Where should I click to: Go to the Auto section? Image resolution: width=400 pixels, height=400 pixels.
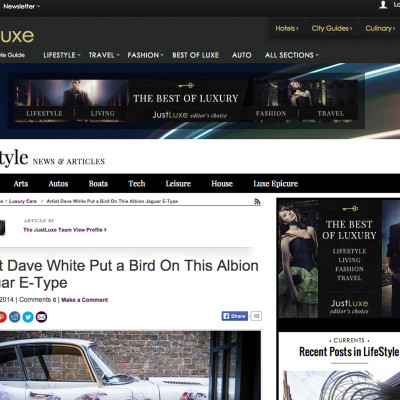pyautogui.click(x=242, y=55)
